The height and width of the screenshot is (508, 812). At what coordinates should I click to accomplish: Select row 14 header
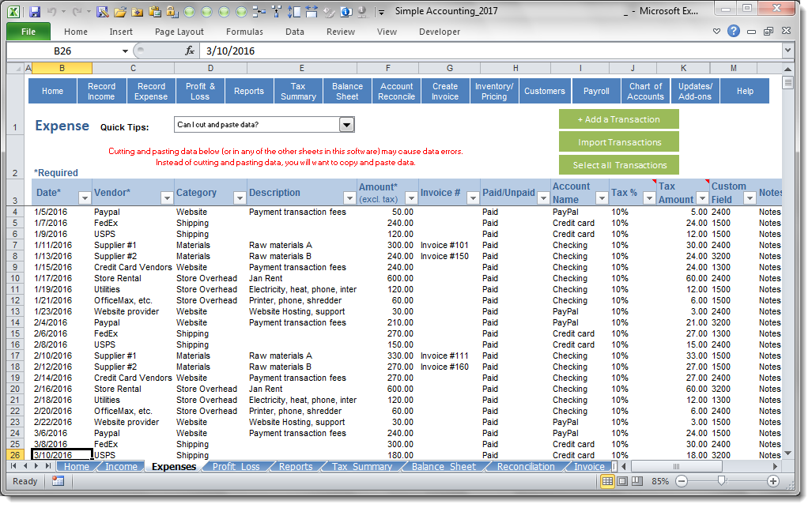pos(15,323)
